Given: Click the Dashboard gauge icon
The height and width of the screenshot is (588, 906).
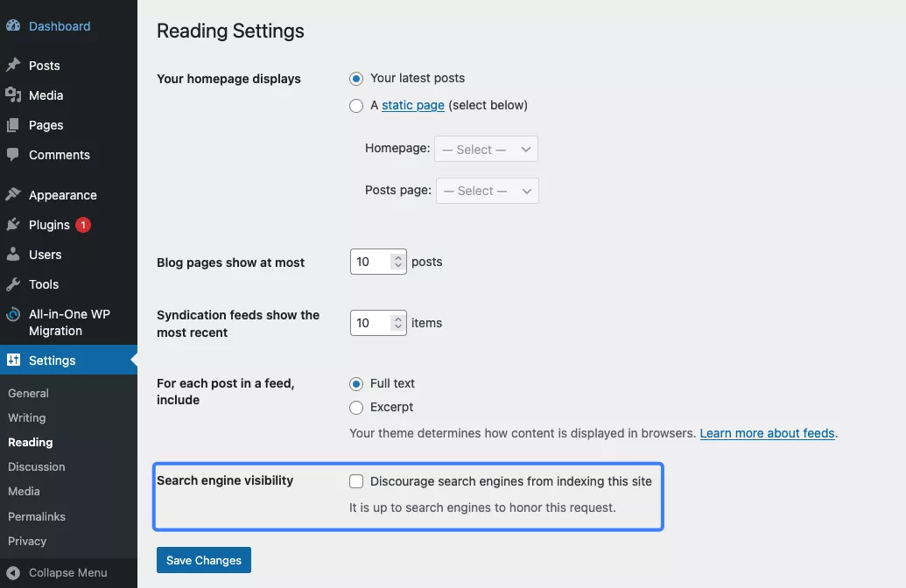Looking at the screenshot, I should tap(13, 26).
